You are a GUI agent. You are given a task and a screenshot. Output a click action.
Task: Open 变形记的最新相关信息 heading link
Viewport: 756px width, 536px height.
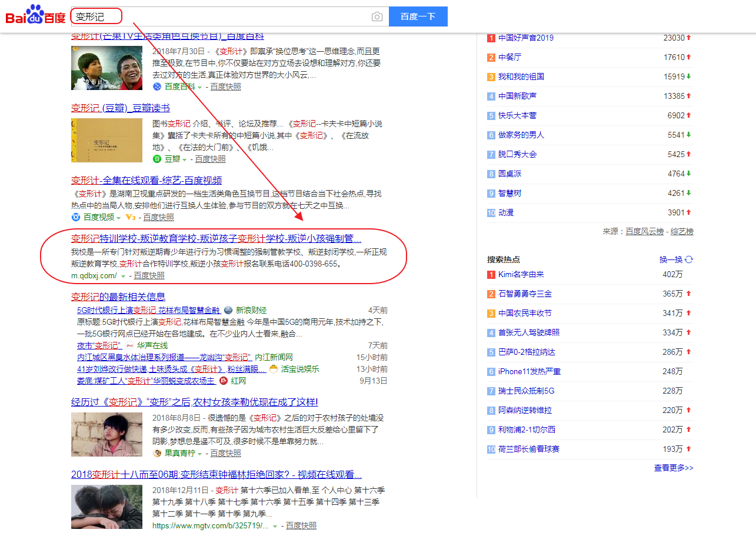pos(118,297)
